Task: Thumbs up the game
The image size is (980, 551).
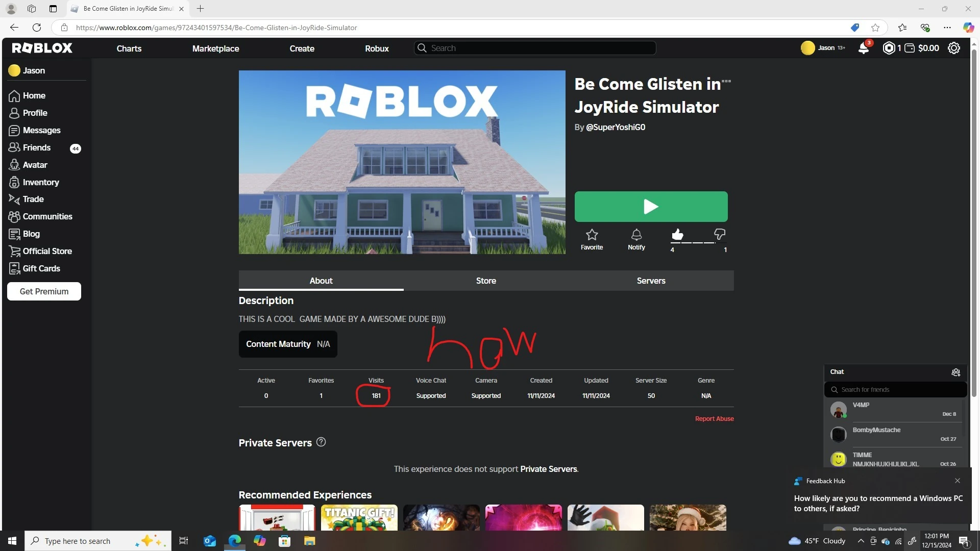Action: [x=677, y=235]
